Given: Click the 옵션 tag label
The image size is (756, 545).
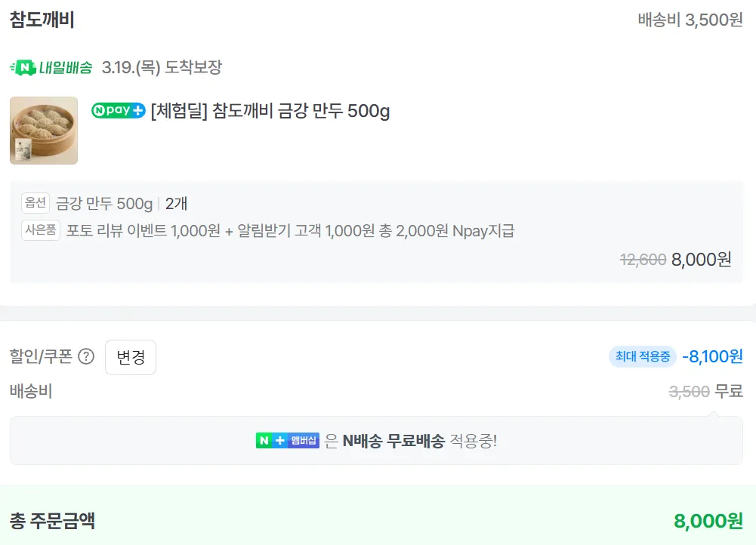Looking at the screenshot, I should (35, 203).
